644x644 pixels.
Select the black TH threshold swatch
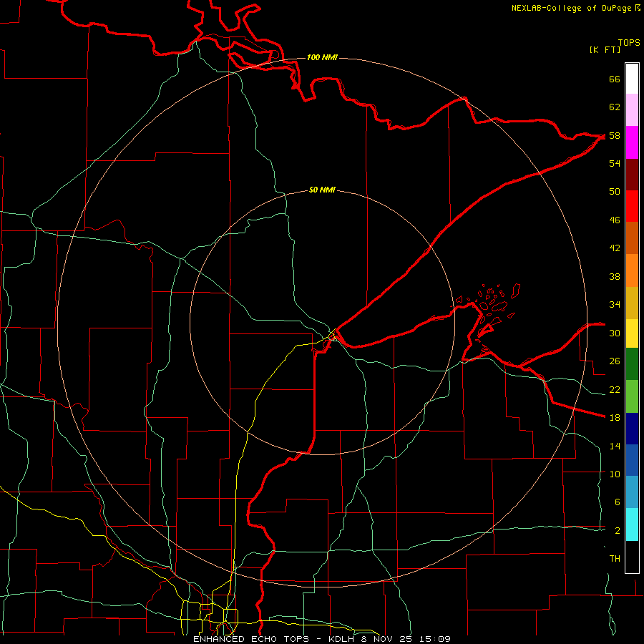coord(632,557)
